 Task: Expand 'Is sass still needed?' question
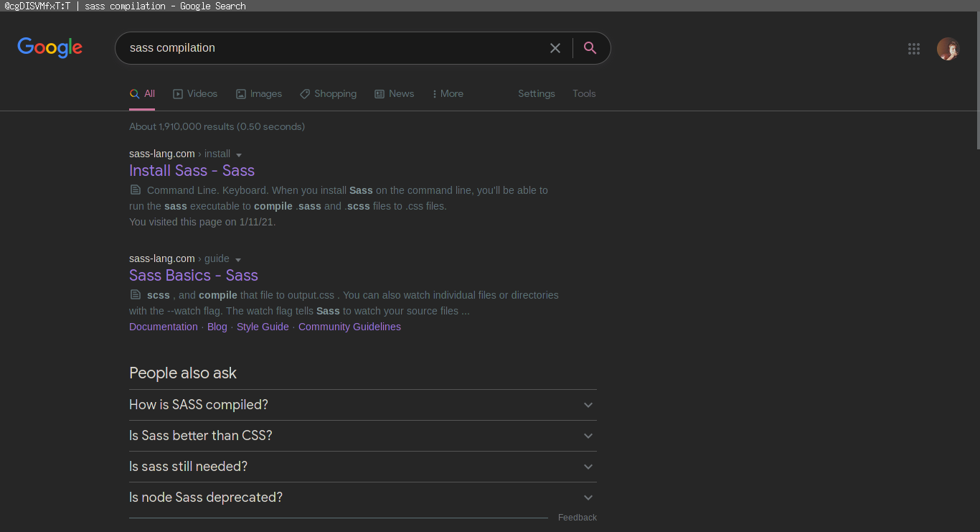(363, 467)
